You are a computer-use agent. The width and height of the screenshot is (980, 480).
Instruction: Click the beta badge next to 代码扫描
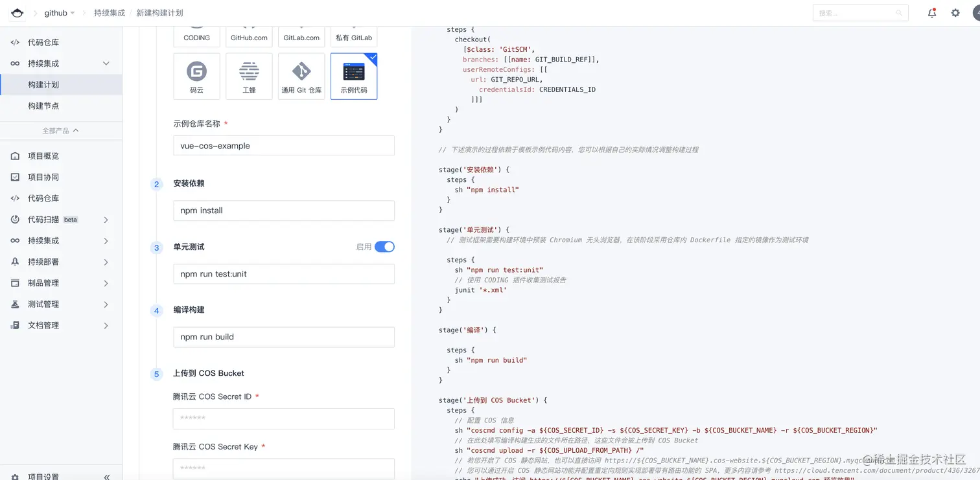point(71,220)
